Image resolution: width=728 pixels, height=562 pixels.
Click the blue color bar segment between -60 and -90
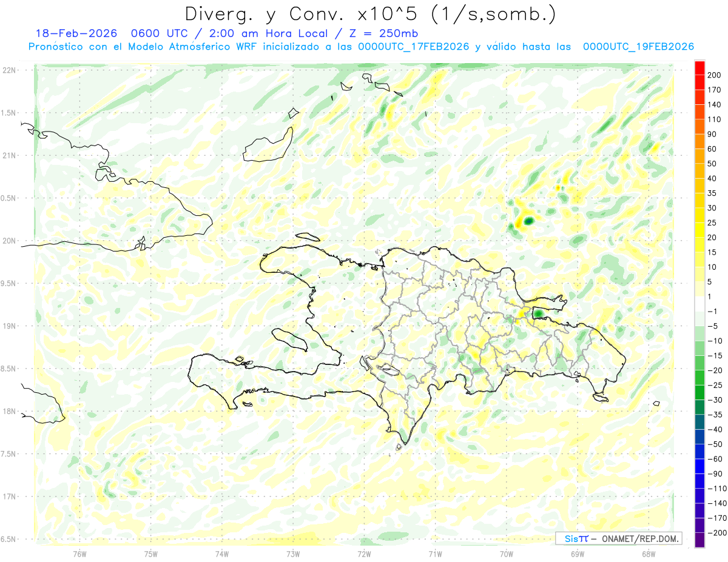pyautogui.click(x=699, y=466)
